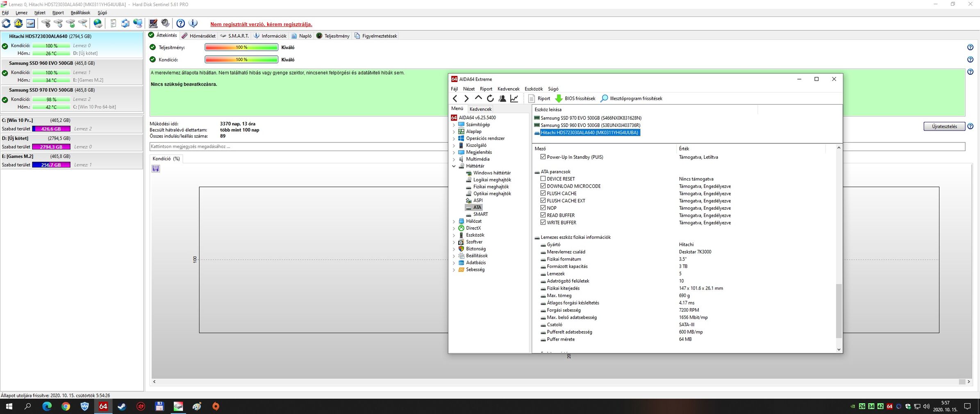Viewport: 980px width, 414px height.
Task: Click the Újratesztelés button
Action: click(944, 126)
